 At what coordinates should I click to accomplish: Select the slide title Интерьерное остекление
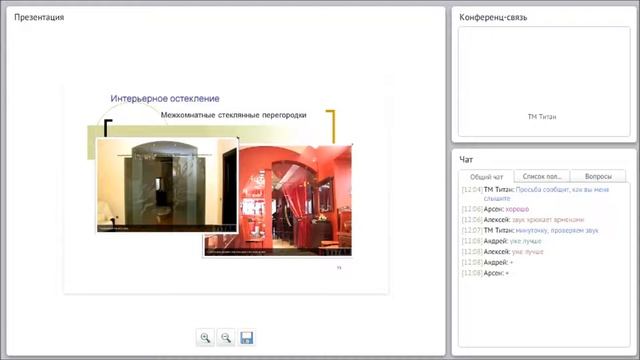click(165, 98)
